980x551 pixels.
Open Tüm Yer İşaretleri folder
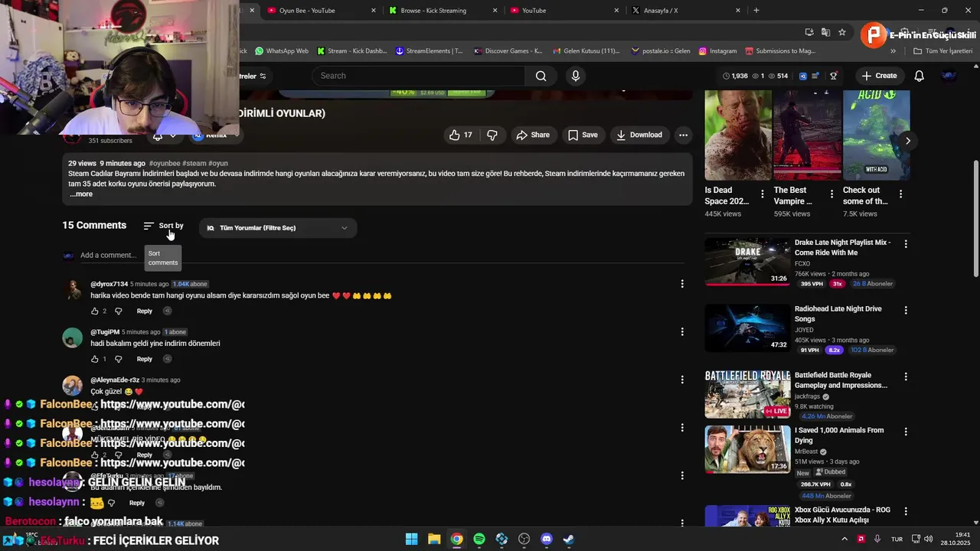click(942, 51)
